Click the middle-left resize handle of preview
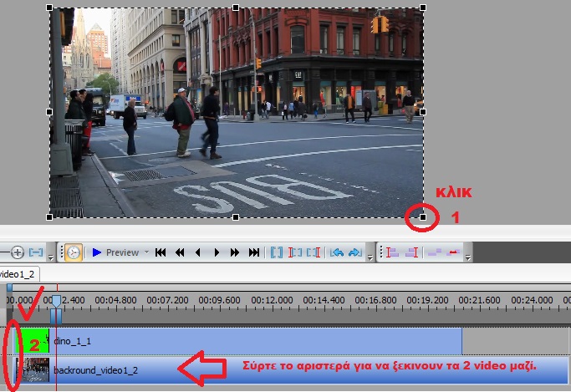The image size is (571, 392). tap(49, 112)
